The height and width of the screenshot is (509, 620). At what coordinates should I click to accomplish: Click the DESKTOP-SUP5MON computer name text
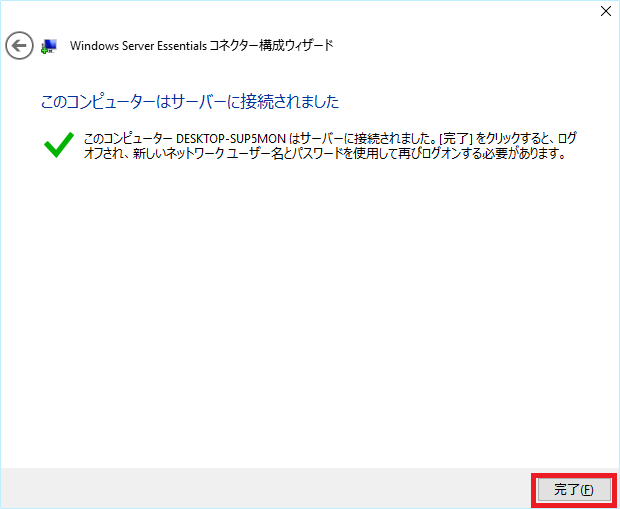pos(231,139)
